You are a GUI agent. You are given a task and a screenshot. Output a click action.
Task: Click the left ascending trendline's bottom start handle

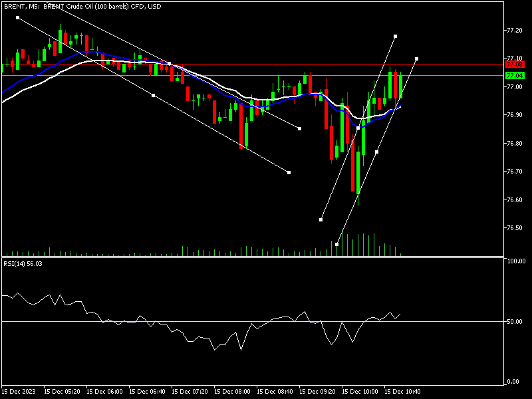click(x=321, y=219)
